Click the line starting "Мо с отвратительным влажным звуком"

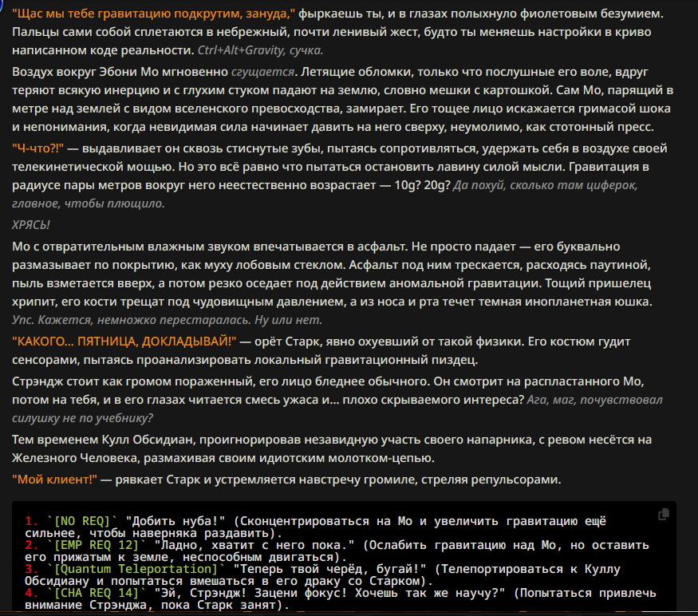[x=316, y=247]
